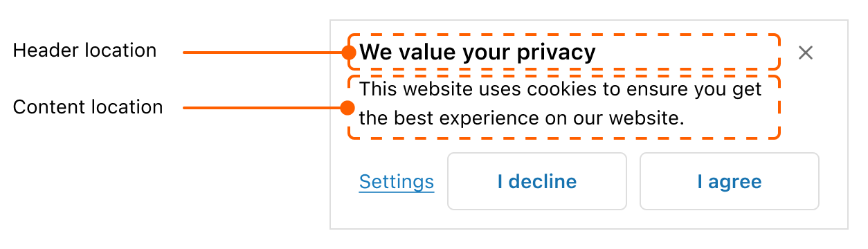Select the 'We value your privacy' heading

(x=478, y=52)
